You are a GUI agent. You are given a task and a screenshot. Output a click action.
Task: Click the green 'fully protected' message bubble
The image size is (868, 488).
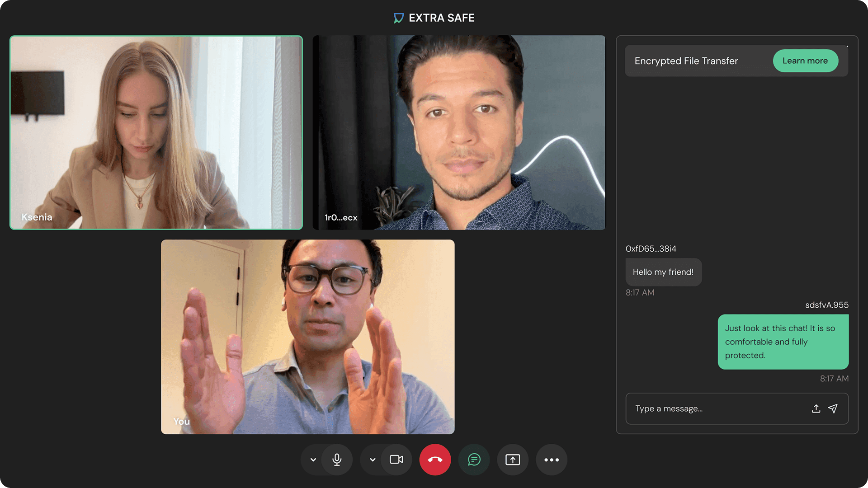pos(783,342)
